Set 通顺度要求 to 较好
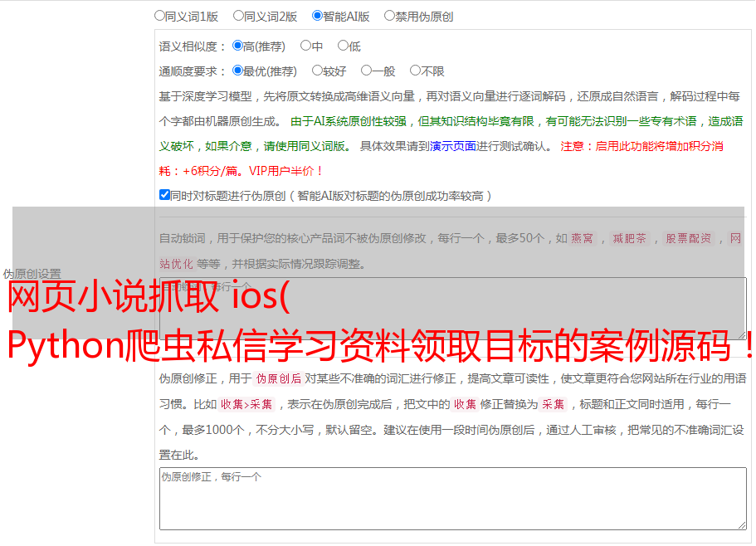The image size is (756, 546). pyautogui.click(x=317, y=71)
